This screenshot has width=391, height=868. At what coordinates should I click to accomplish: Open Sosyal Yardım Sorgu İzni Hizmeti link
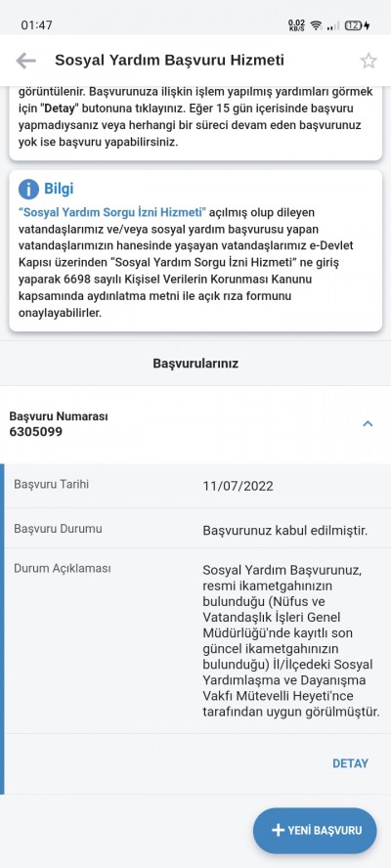[111, 212]
